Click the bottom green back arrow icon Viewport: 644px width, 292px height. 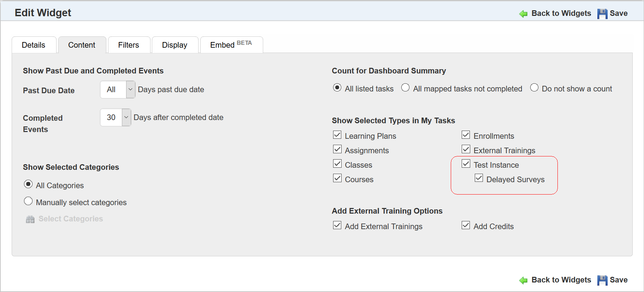click(523, 280)
